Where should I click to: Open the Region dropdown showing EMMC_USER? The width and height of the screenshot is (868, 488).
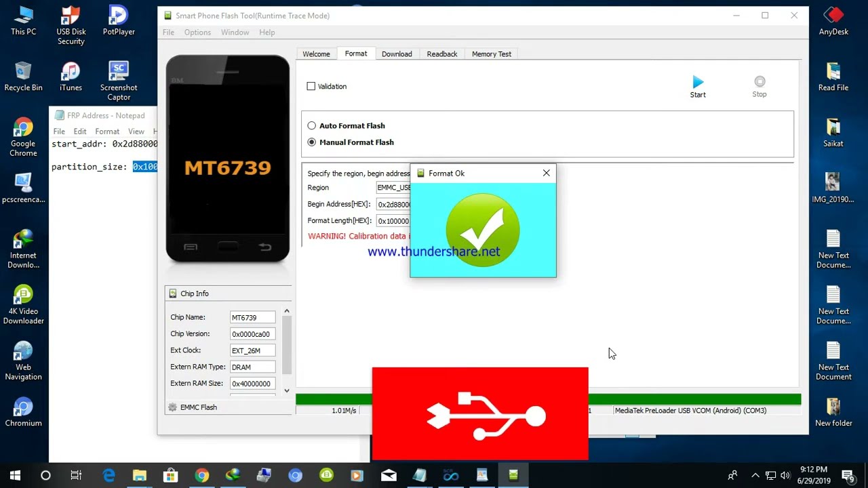click(393, 188)
